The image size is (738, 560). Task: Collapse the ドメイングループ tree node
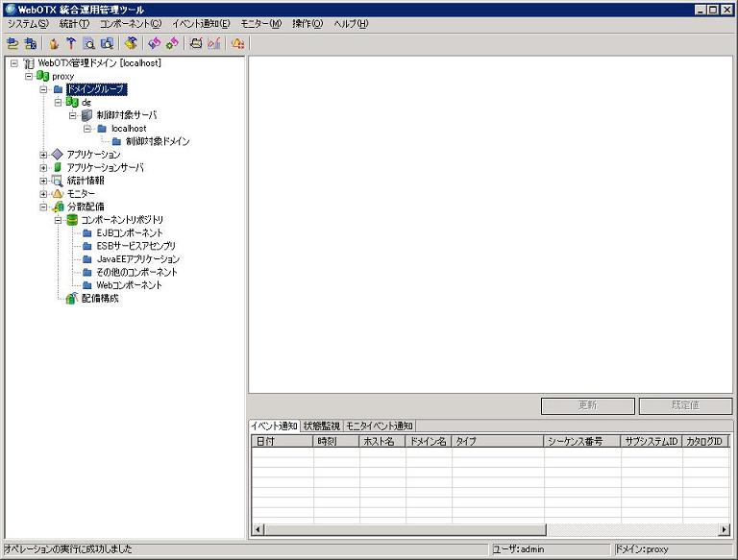(43, 89)
